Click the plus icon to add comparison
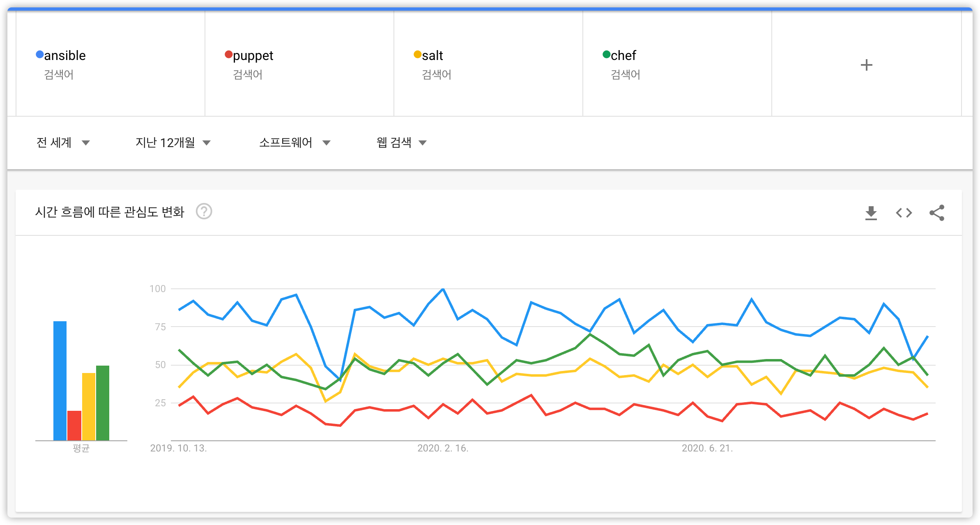This screenshot has height=525, width=980. click(866, 65)
